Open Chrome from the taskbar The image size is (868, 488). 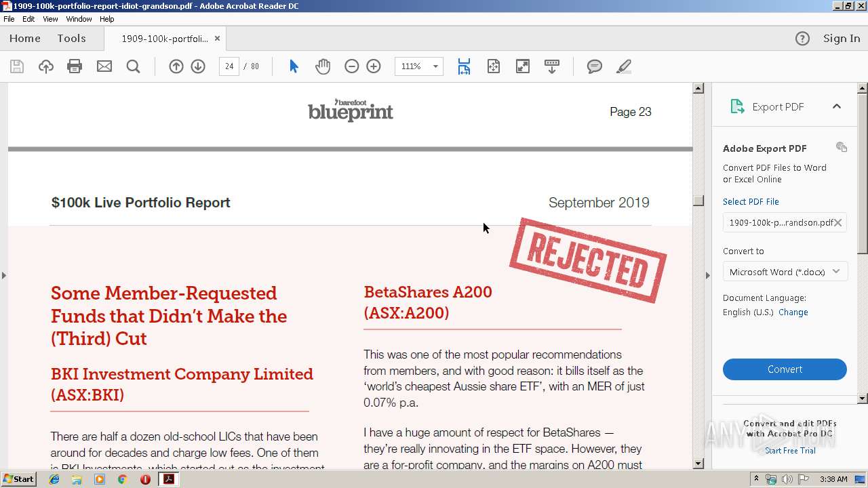[x=122, y=479]
